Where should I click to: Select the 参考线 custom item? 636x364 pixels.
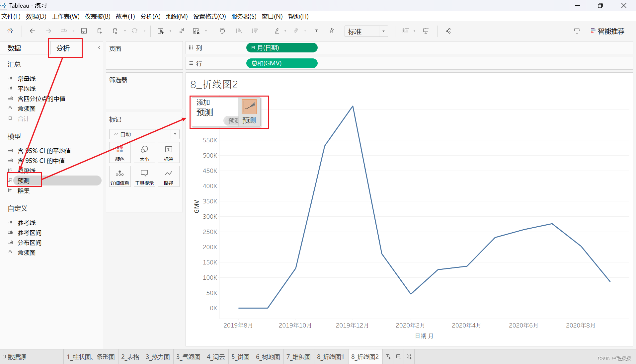[27, 223]
